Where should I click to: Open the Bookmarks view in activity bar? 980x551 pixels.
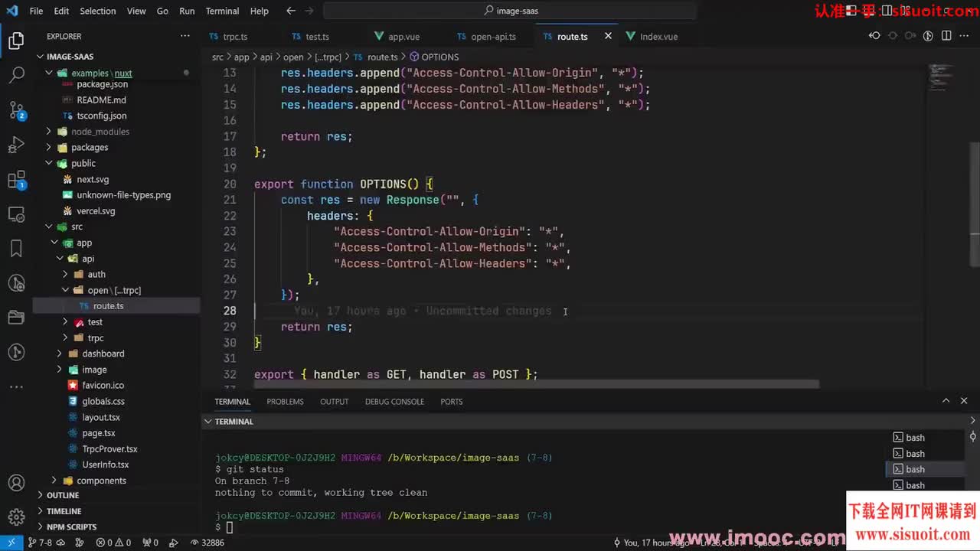pyautogui.click(x=16, y=248)
